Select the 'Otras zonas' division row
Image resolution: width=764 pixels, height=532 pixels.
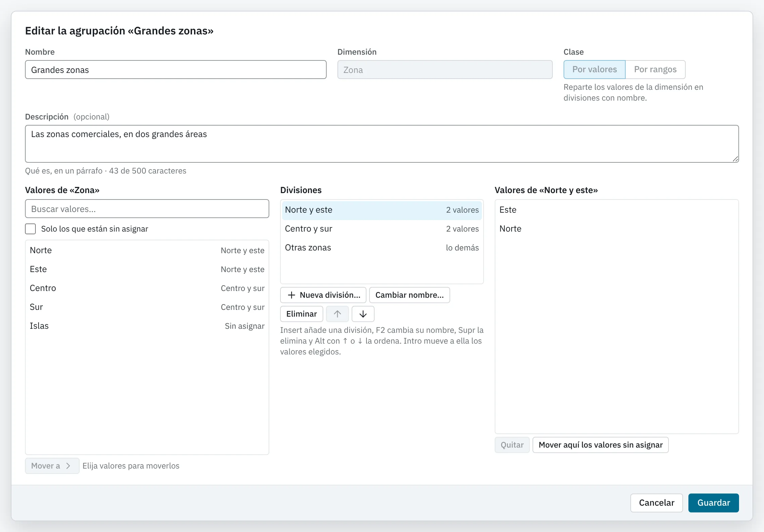(382, 248)
